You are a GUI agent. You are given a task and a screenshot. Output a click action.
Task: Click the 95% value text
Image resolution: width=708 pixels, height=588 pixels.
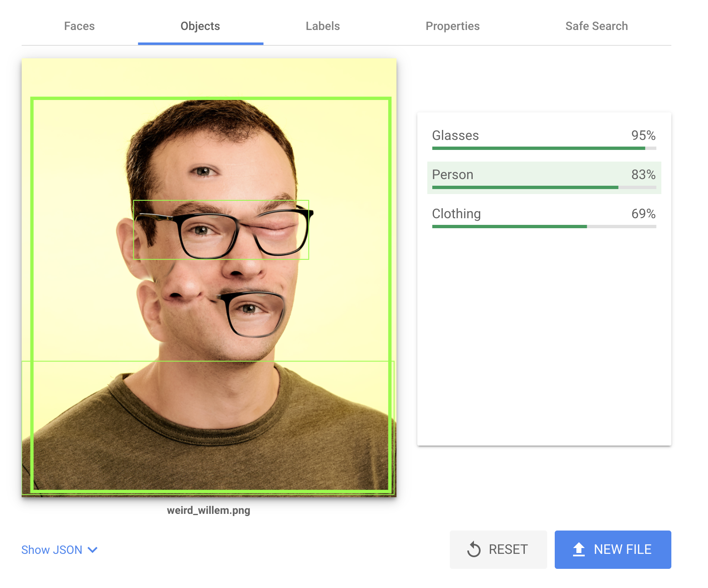click(x=643, y=135)
